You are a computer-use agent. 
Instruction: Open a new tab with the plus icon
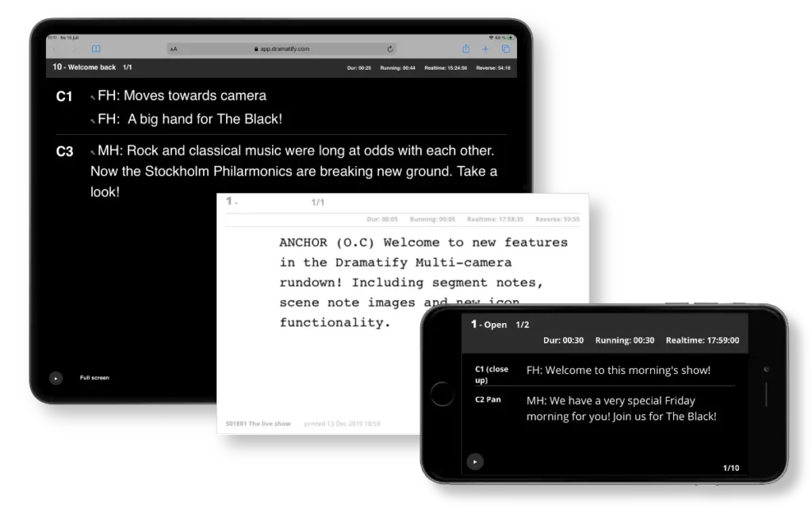click(x=486, y=48)
